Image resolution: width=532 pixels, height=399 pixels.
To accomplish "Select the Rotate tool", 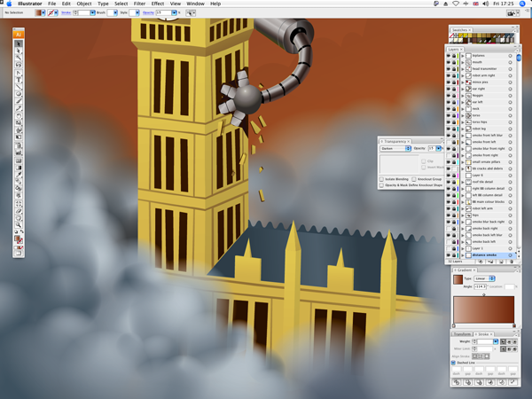I will [19, 116].
